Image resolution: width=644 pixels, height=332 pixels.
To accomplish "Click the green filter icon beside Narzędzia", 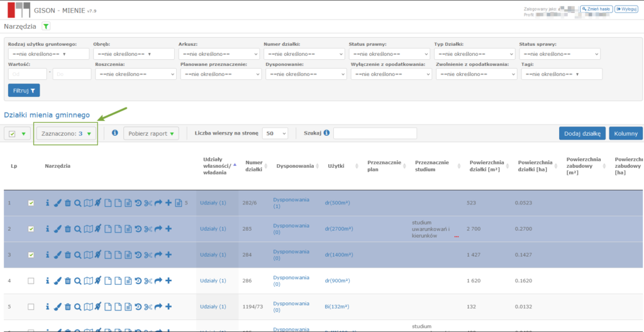I will 46,26.
